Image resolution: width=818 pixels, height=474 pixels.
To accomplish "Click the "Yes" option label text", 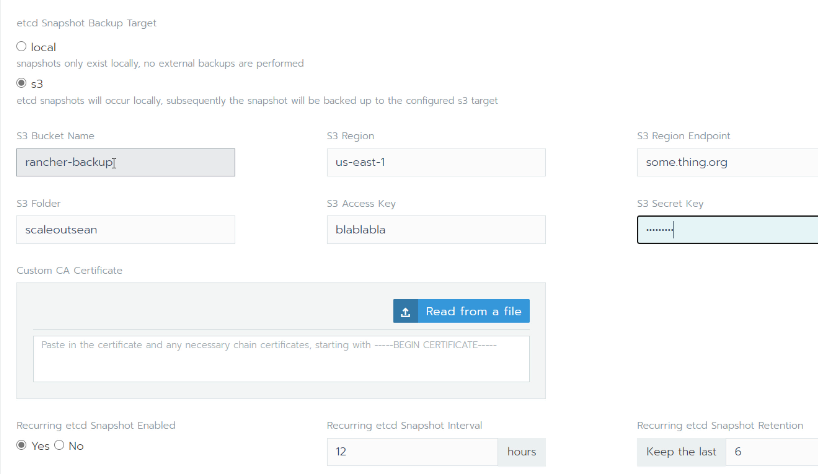I will tap(40, 446).
